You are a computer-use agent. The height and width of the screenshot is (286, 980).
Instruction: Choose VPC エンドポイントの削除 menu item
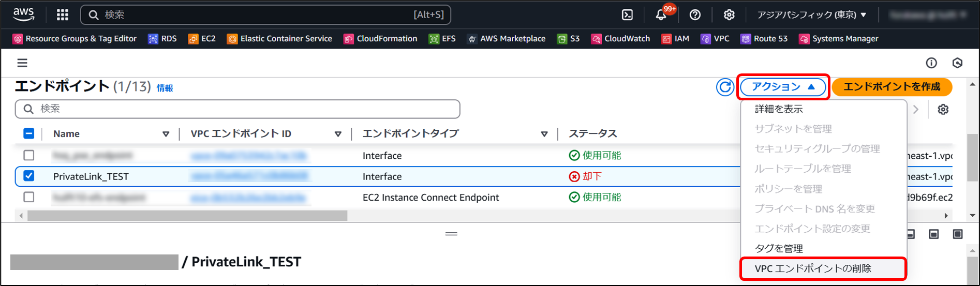(823, 268)
